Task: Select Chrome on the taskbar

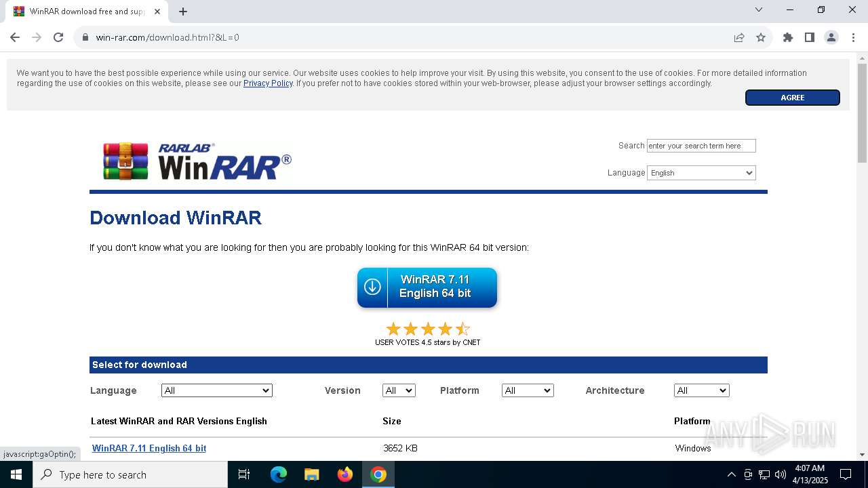Action: tap(378, 474)
